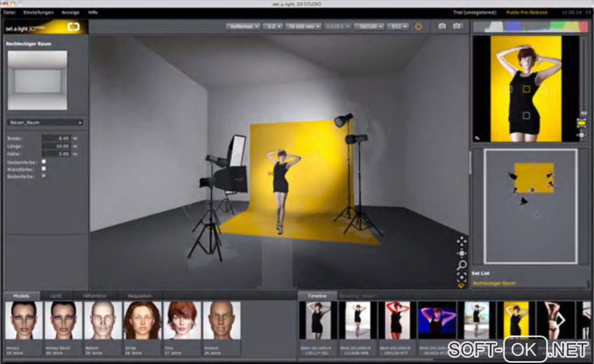Select the first dark-haired model thumbnail
594x364 pixels.
(24, 320)
